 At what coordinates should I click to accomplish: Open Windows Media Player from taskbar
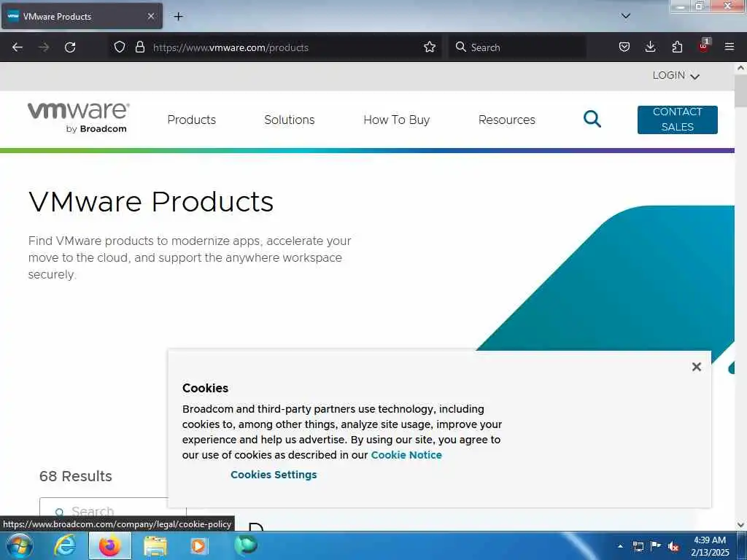(x=198, y=545)
